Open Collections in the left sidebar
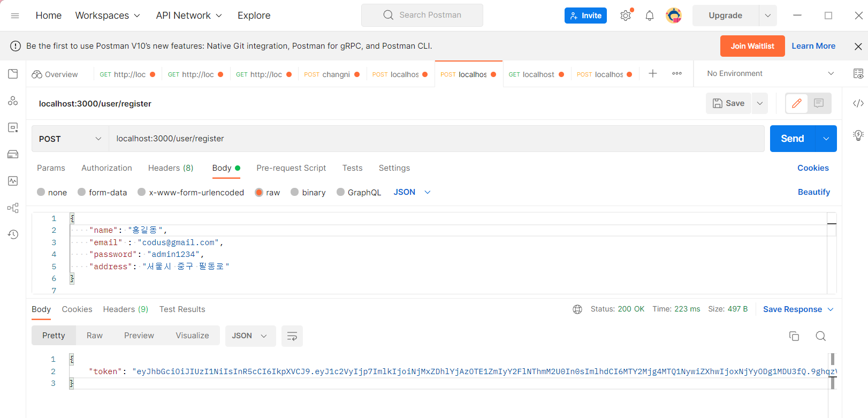The width and height of the screenshot is (868, 418). (x=13, y=74)
